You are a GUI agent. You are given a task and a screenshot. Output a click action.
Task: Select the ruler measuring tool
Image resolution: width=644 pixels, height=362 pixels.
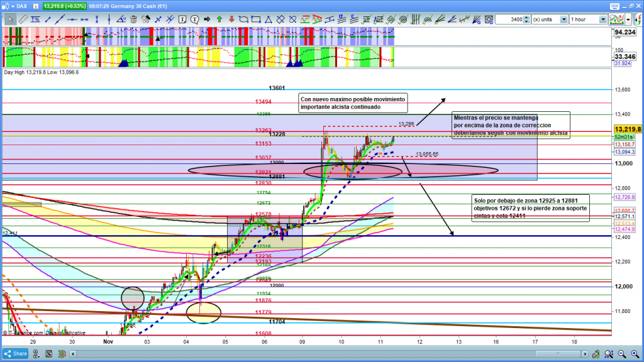coord(23,19)
